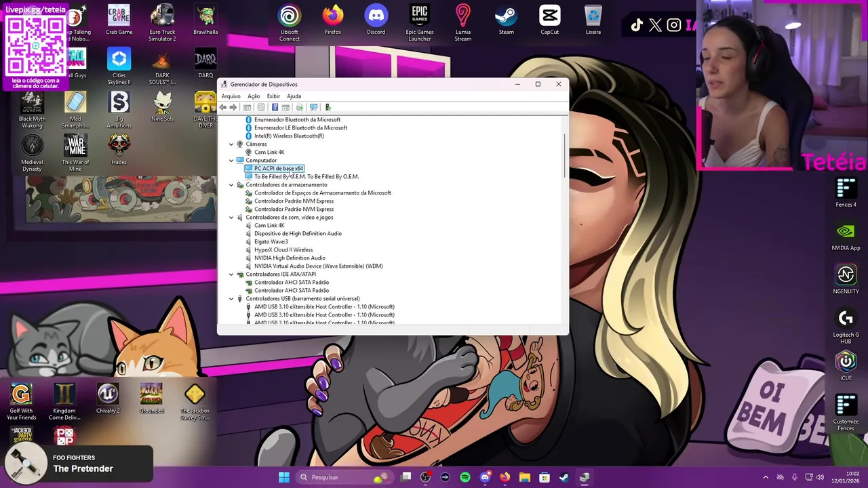Open DARK SOULS desktop icon
The width and height of the screenshot is (868, 488).
[x=162, y=66]
